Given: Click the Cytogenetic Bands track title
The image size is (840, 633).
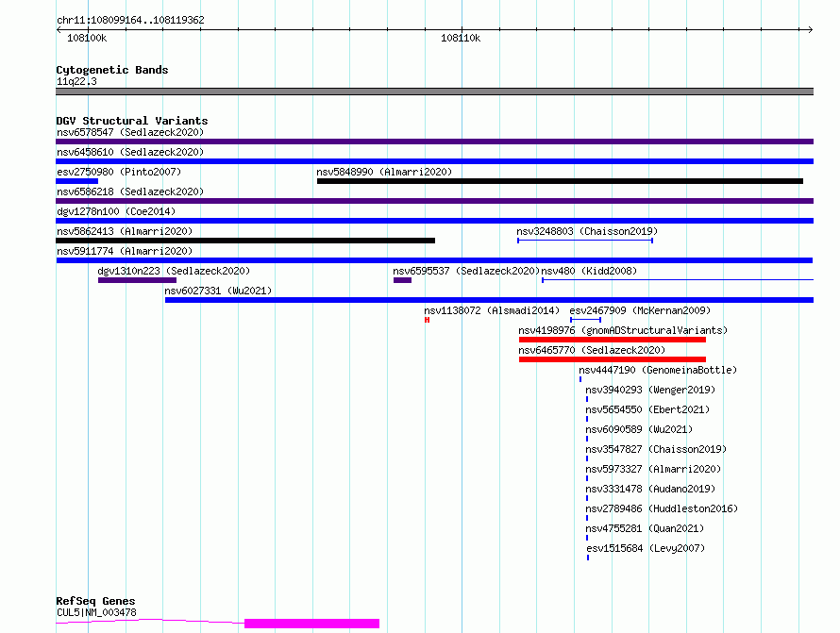Looking at the screenshot, I should click(x=112, y=70).
